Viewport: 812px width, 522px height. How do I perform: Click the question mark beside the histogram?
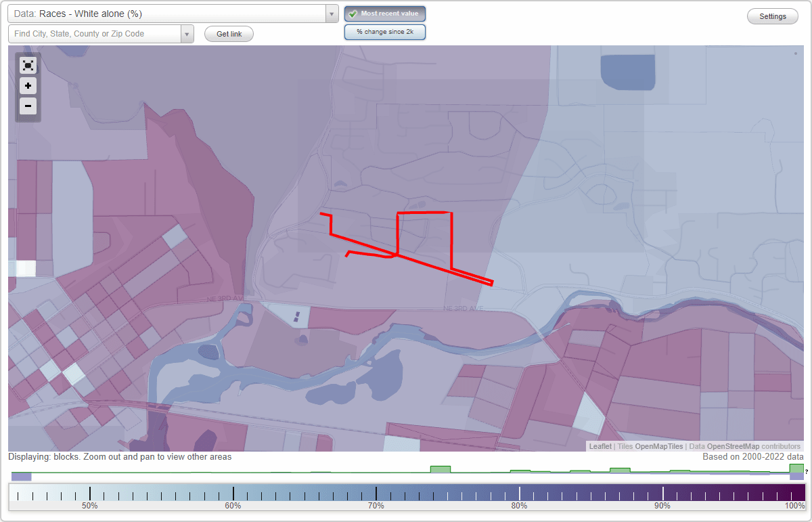click(x=807, y=471)
